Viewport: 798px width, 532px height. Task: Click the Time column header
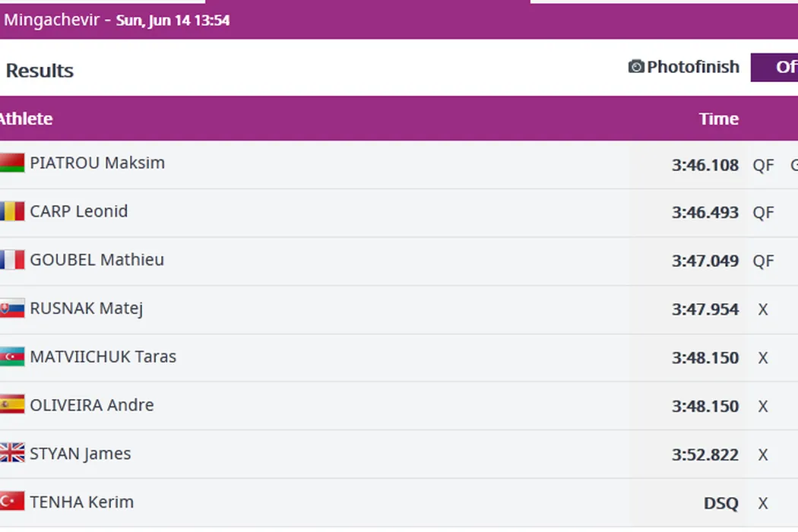(719, 119)
